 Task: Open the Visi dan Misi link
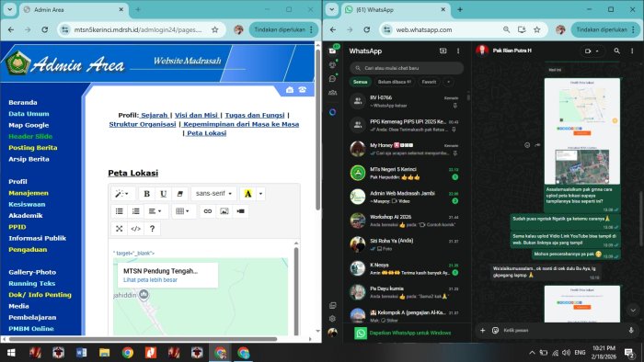point(196,115)
